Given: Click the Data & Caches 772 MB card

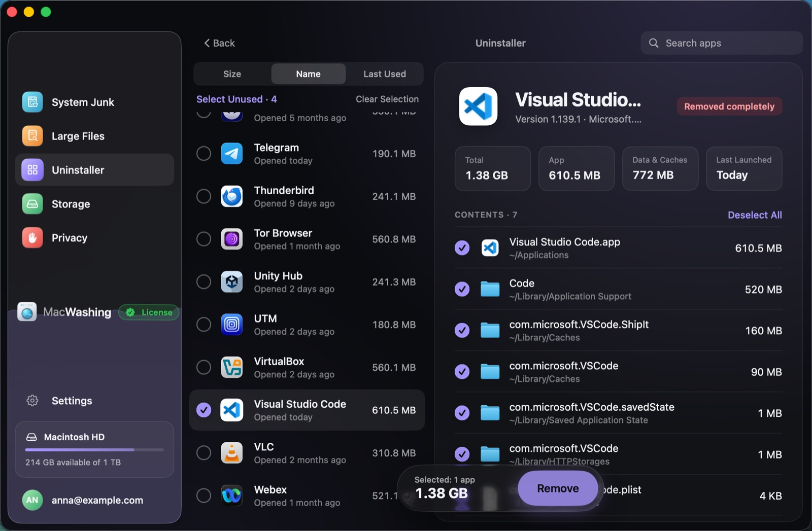Looking at the screenshot, I should [x=660, y=168].
